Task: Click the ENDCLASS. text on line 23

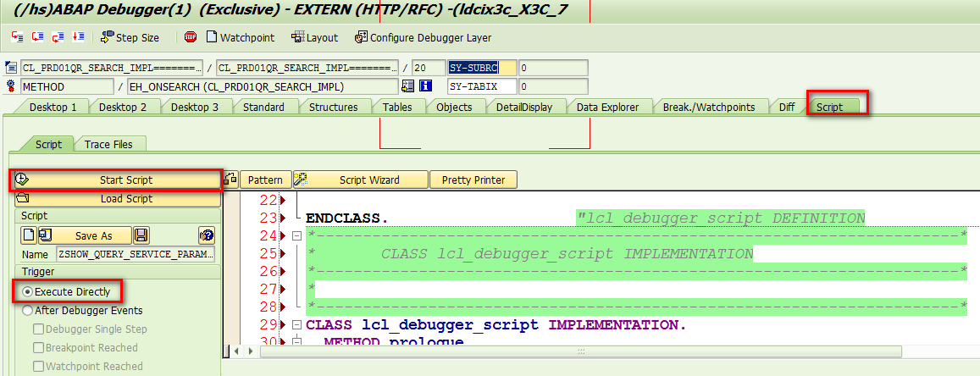Action: click(347, 218)
